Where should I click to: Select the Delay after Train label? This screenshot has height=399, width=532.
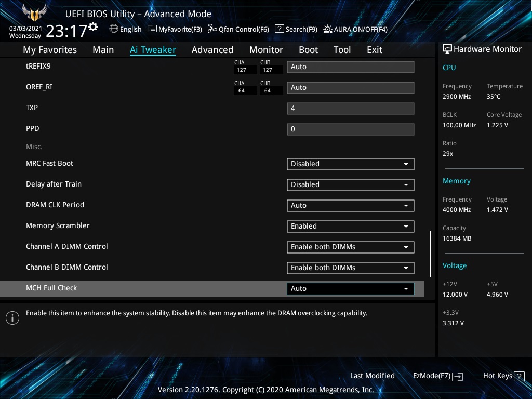[54, 184]
